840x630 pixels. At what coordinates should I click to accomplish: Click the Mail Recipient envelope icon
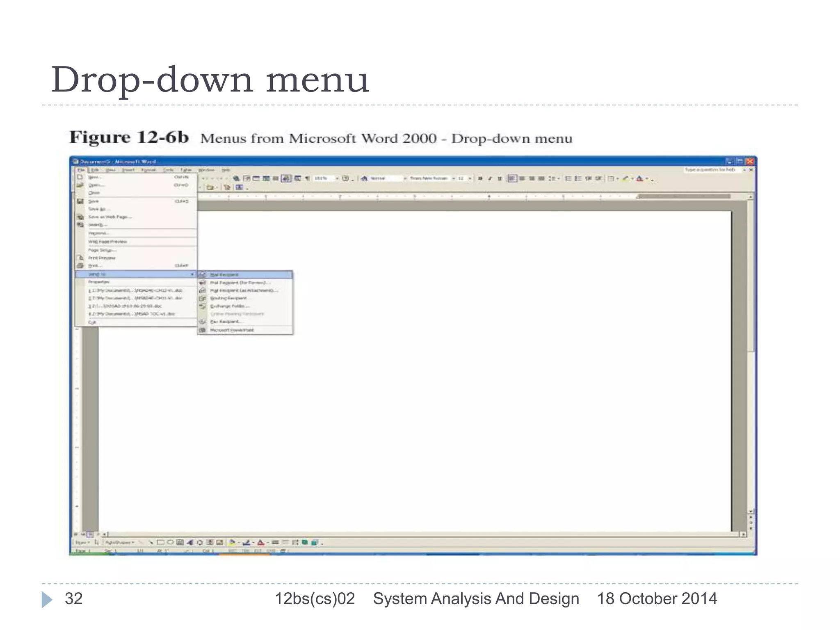click(203, 274)
